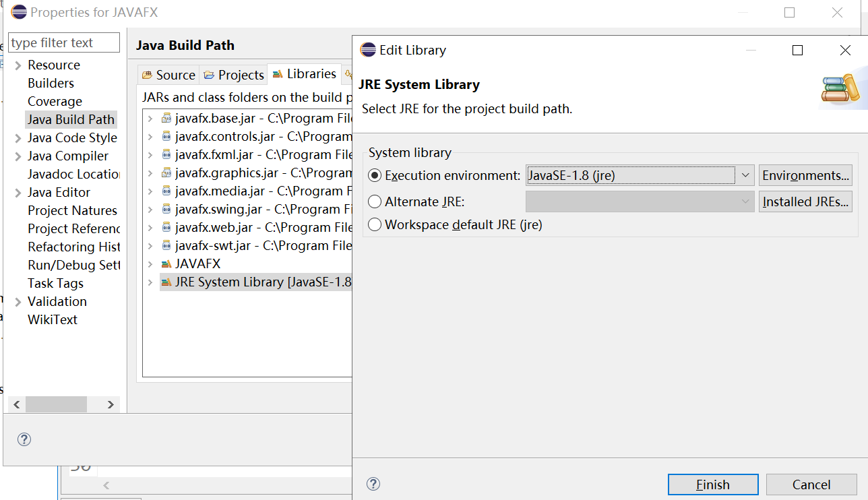
Task: Open the Environments dialog
Action: [805, 175]
